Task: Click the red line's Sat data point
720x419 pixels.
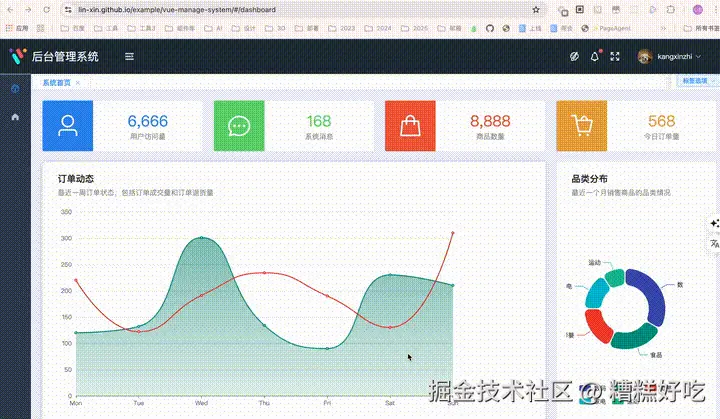Action: pos(390,328)
